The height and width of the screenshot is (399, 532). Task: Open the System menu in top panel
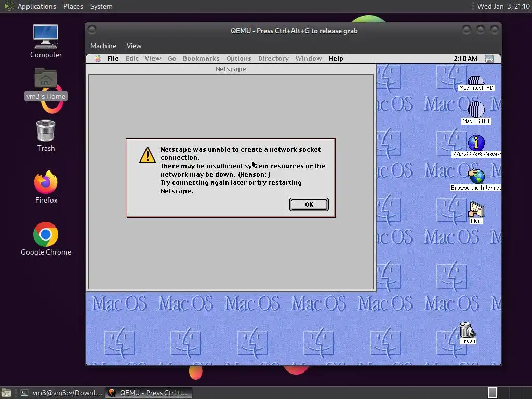tap(101, 6)
